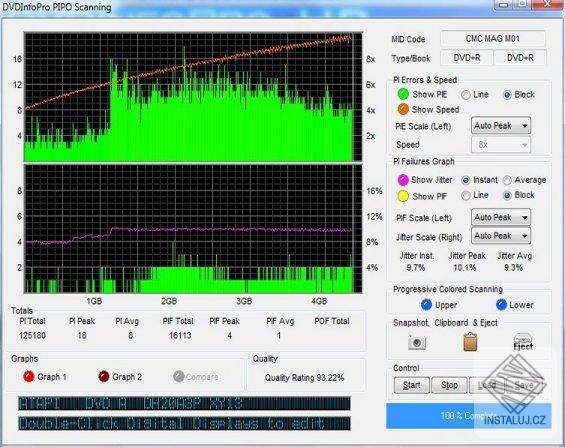The width and height of the screenshot is (565, 447).
Task: Toggle the orange Show Speed indicator
Action: (x=403, y=109)
